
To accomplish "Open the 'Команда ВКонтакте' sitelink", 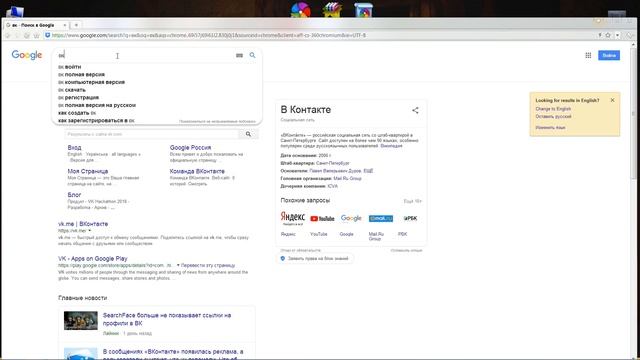I will 197,171.
